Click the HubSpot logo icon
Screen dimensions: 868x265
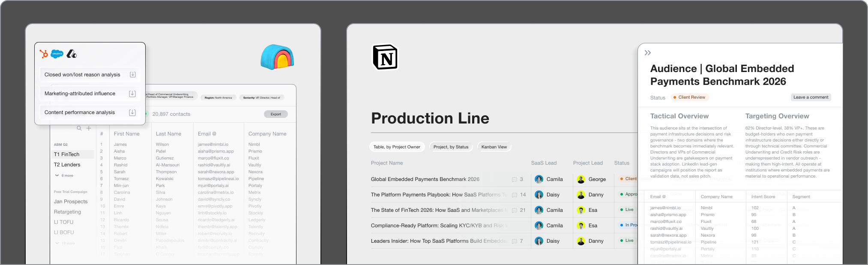click(44, 54)
